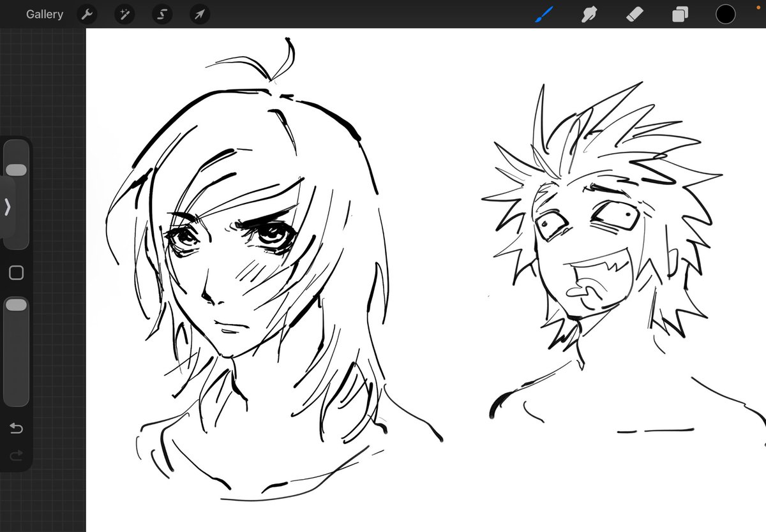Expand the sidebar chevron tab
This screenshot has width=766, height=532.
[x=7, y=207]
